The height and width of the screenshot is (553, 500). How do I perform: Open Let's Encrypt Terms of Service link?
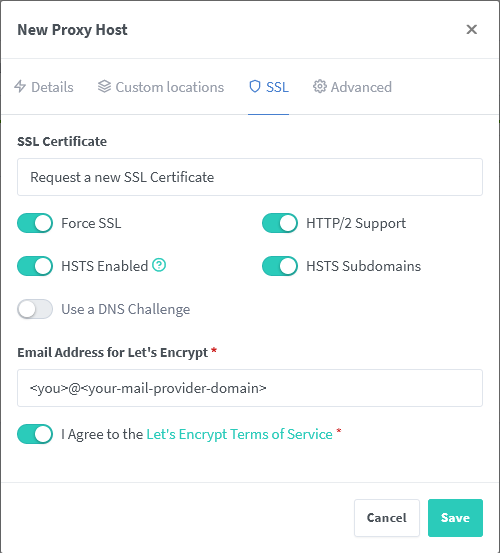coord(239,434)
